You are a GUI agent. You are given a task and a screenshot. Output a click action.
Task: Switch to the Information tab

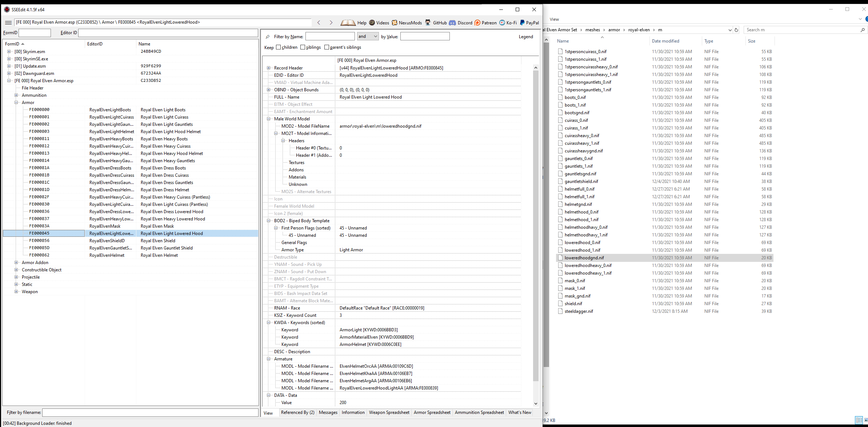tap(353, 412)
